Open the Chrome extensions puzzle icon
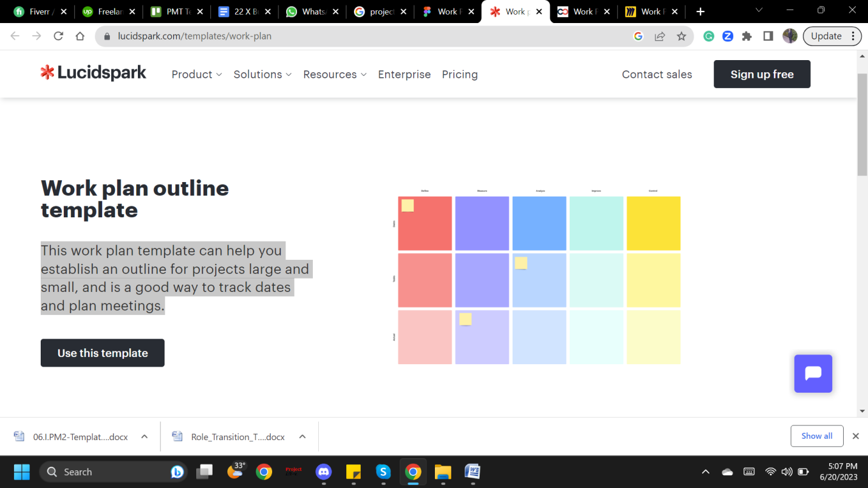868x488 pixels. (x=747, y=36)
